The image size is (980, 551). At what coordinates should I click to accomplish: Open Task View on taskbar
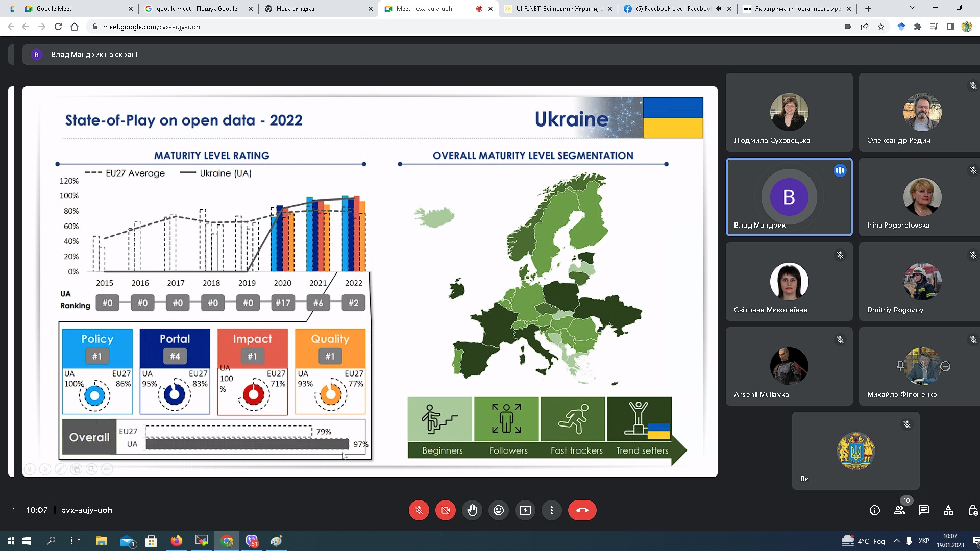75,541
